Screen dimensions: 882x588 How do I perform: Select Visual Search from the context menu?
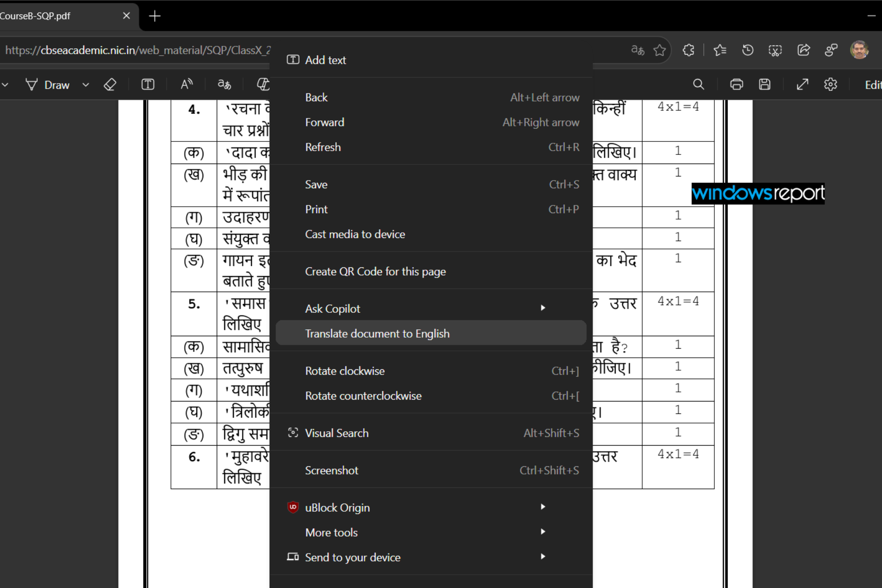click(x=431, y=433)
